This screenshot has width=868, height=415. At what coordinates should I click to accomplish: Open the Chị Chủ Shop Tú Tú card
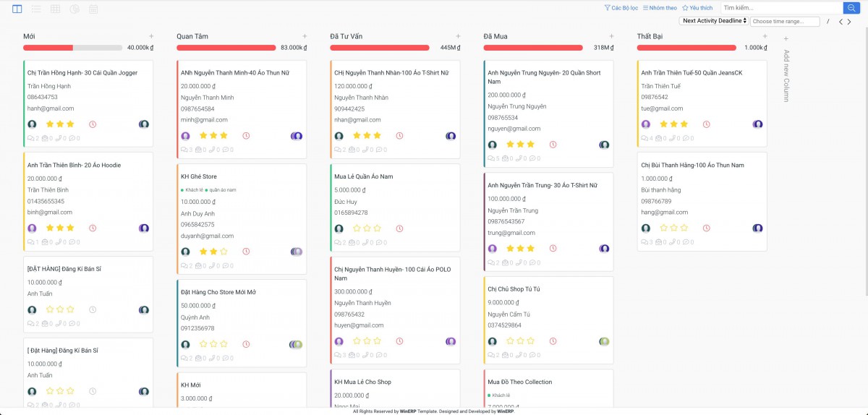[x=514, y=289]
